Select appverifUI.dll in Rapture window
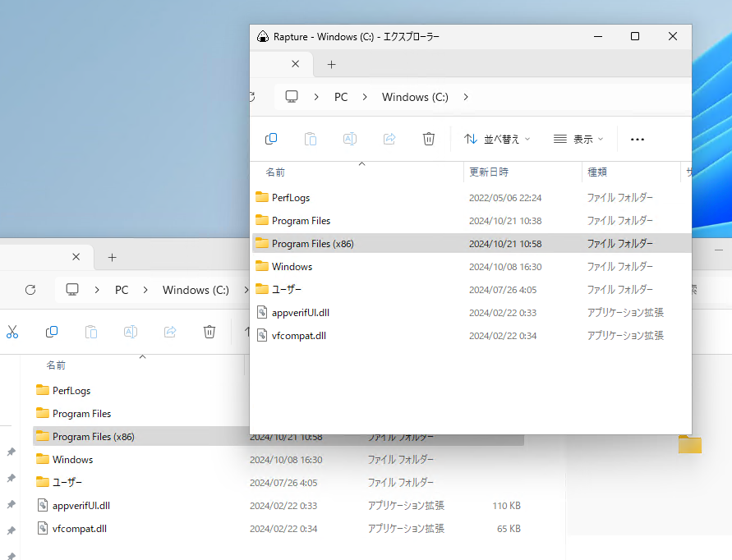The image size is (732, 560). [472, 312]
